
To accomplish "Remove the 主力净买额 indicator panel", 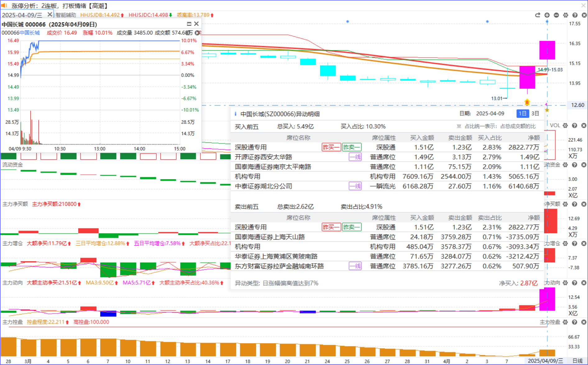I will [584, 204].
